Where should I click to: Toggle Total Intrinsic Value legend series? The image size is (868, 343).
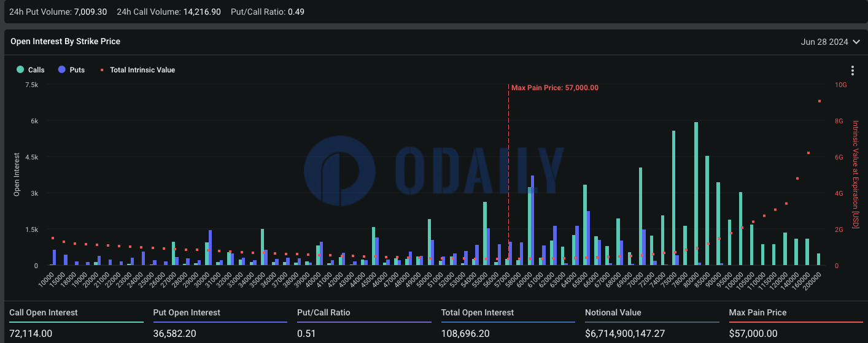(138, 70)
